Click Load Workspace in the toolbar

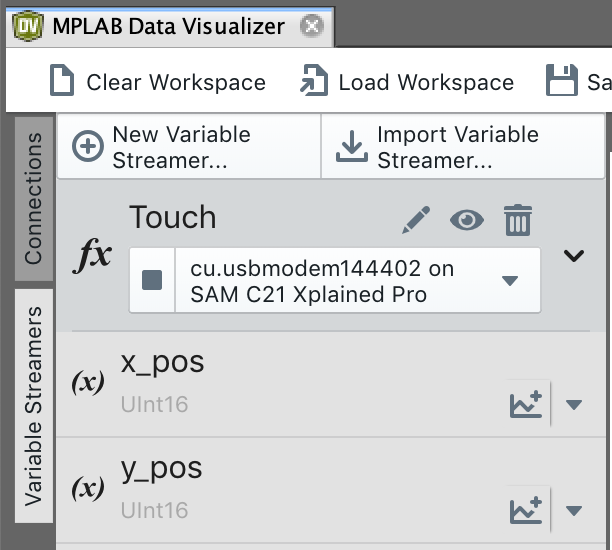click(408, 82)
